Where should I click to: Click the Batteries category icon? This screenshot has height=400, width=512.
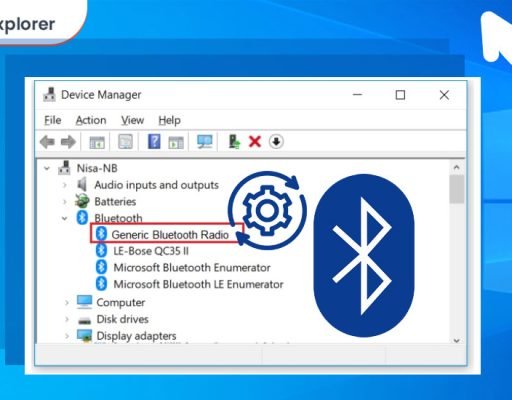point(82,201)
